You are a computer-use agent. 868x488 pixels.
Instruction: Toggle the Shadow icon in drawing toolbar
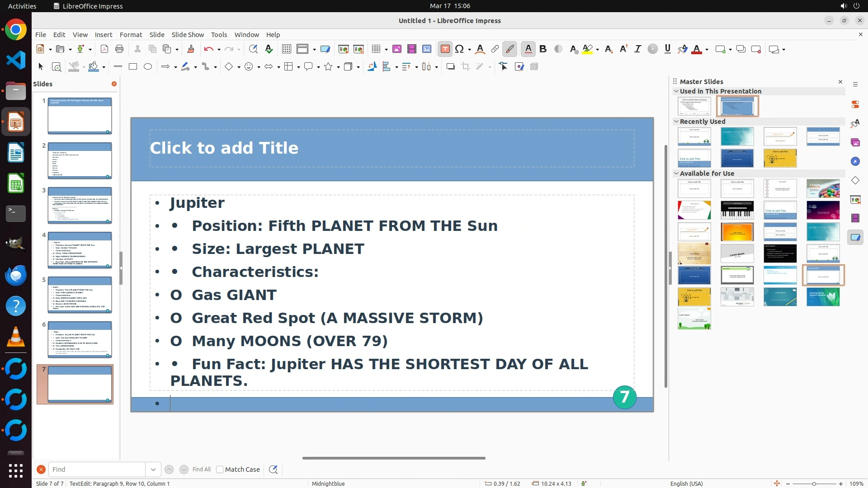click(450, 67)
